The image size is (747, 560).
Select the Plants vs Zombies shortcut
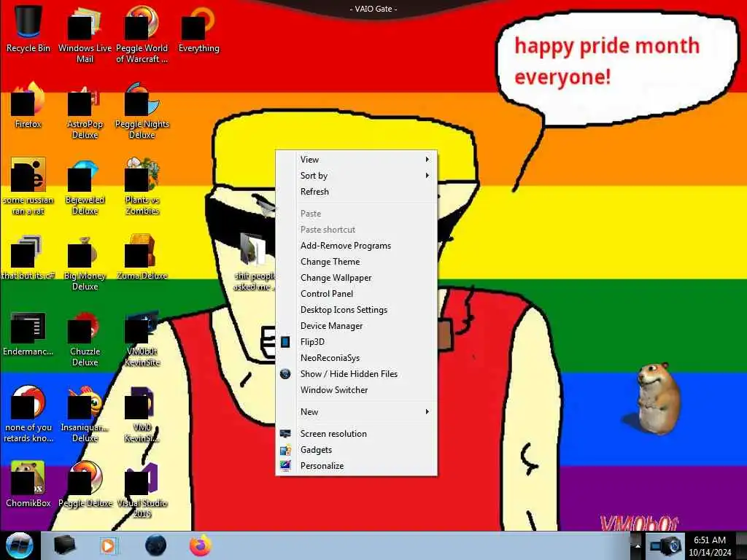pyautogui.click(x=142, y=186)
